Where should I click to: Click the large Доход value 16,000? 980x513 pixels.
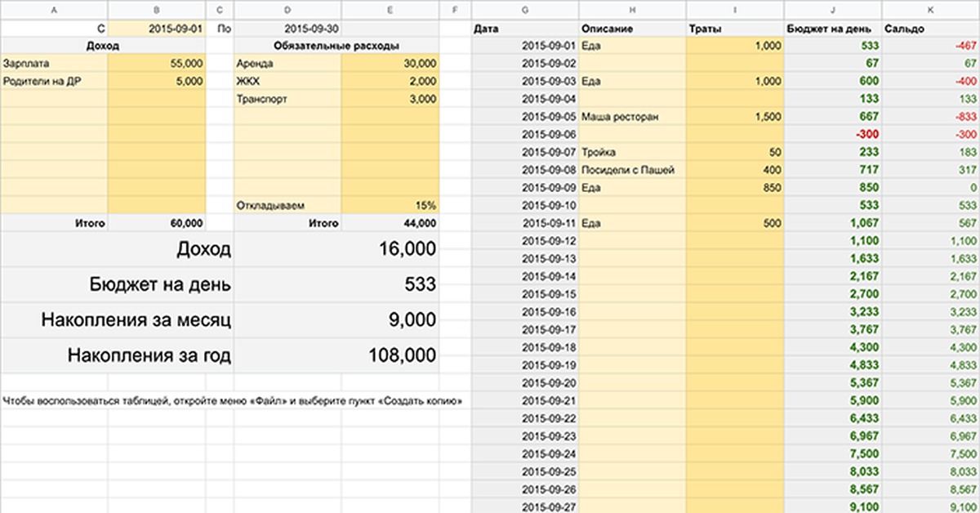[x=390, y=249]
